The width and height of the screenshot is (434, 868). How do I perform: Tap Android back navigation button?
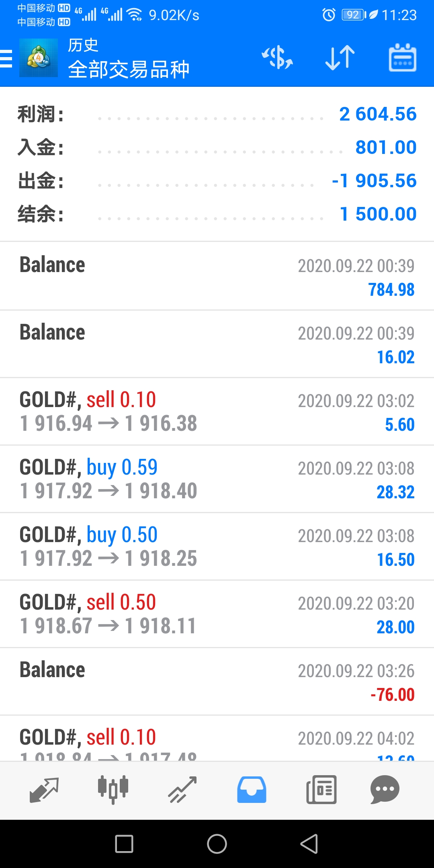309,843
